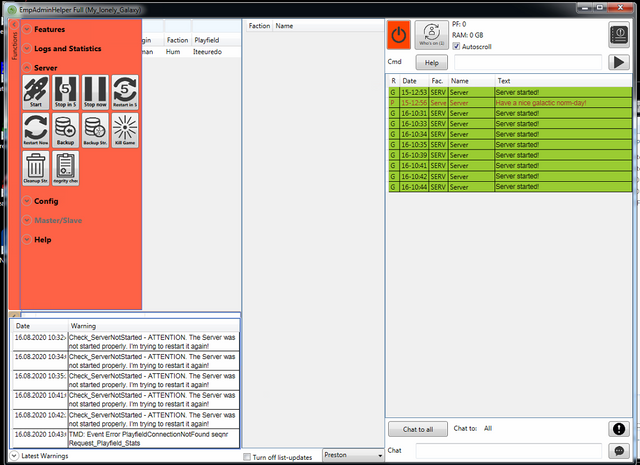Click the integrity check clipboard icon

click(66, 168)
